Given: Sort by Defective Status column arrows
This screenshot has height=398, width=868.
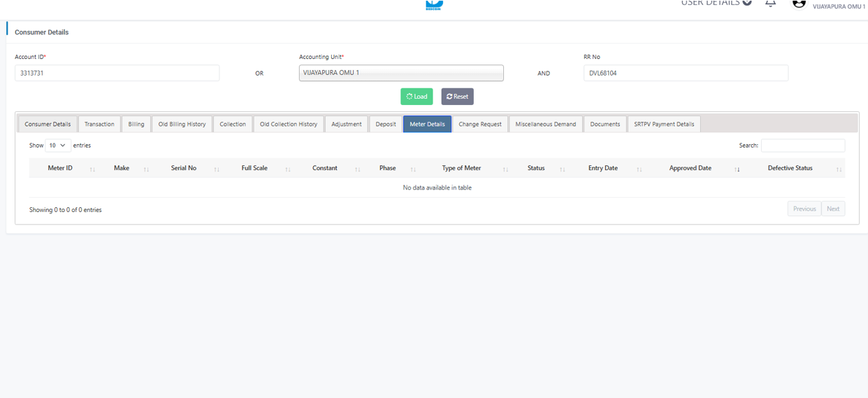Looking at the screenshot, I should tap(839, 169).
